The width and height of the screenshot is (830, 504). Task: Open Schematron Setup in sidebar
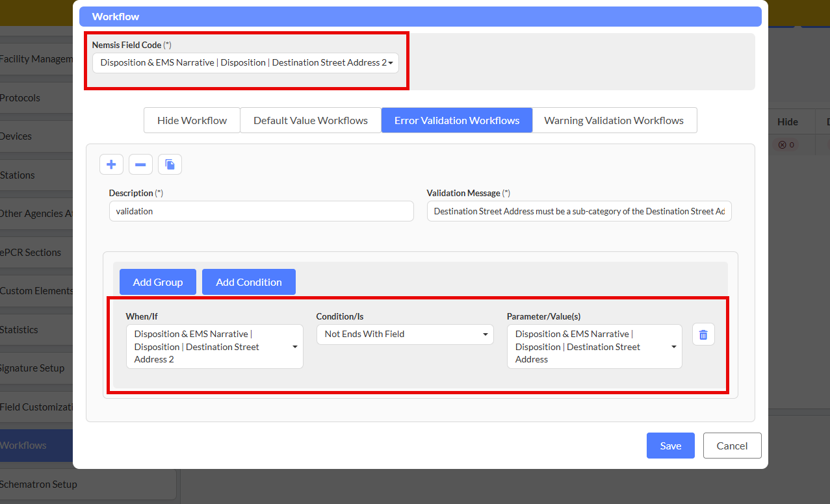click(x=38, y=485)
